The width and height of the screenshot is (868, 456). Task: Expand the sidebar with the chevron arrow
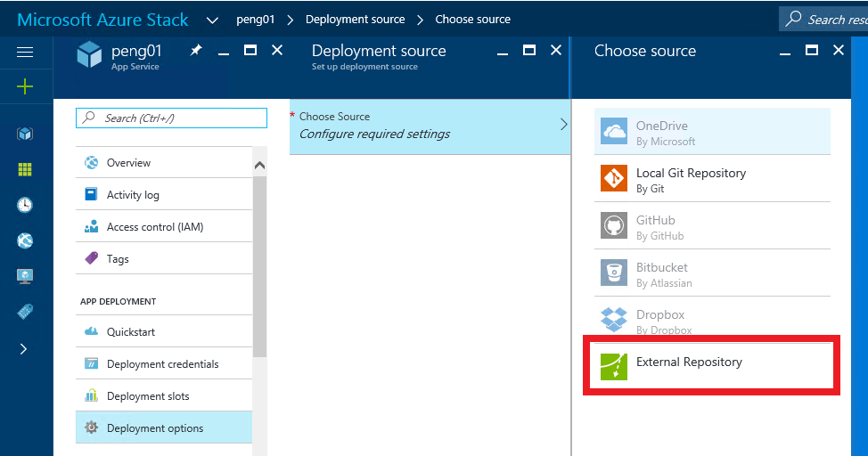click(x=23, y=348)
